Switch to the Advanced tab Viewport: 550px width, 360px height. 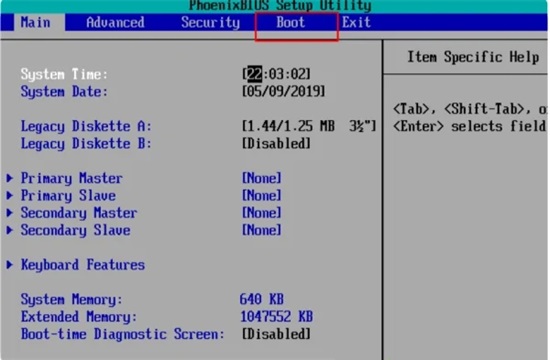click(x=115, y=22)
